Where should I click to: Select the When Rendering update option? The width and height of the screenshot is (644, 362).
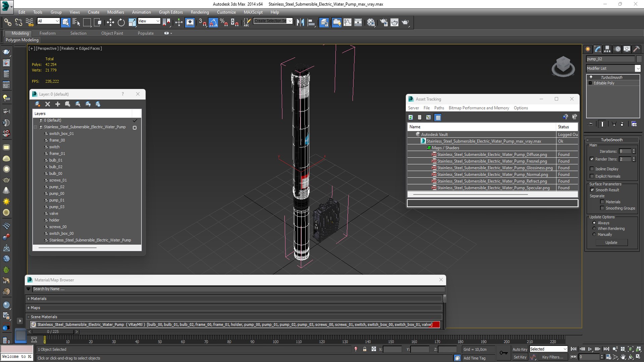tap(594, 229)
